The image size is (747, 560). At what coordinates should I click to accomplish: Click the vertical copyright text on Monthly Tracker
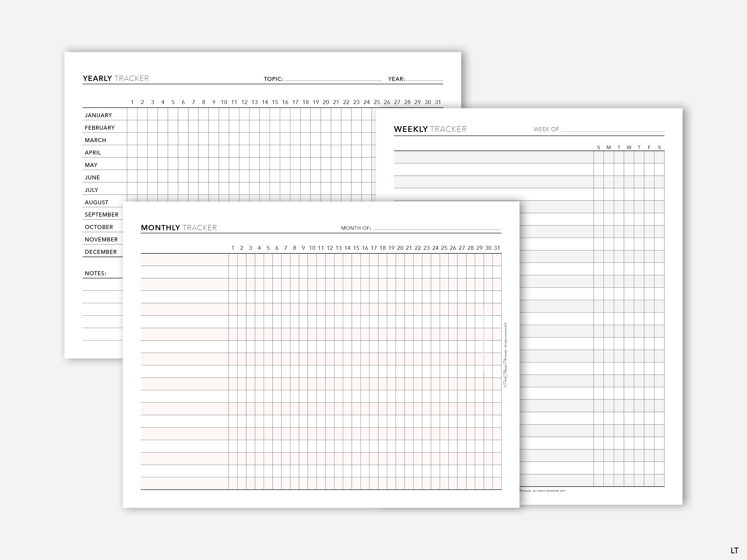point(505,354)
